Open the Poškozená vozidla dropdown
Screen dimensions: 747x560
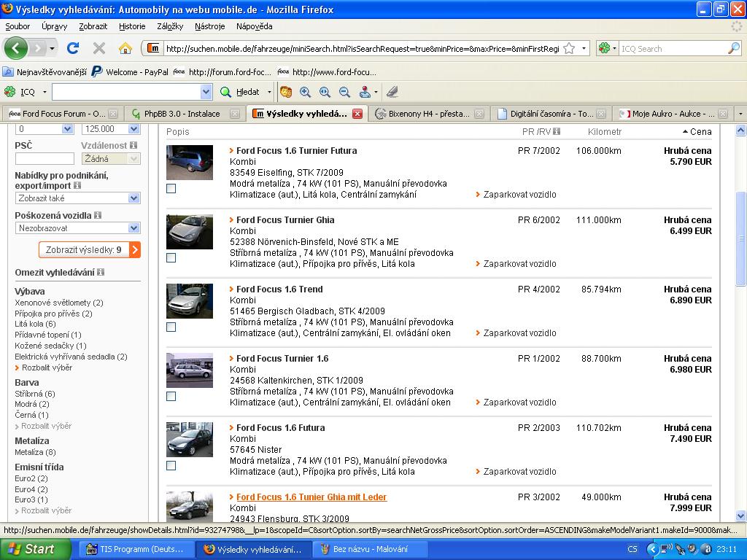[x=77, y=228]
